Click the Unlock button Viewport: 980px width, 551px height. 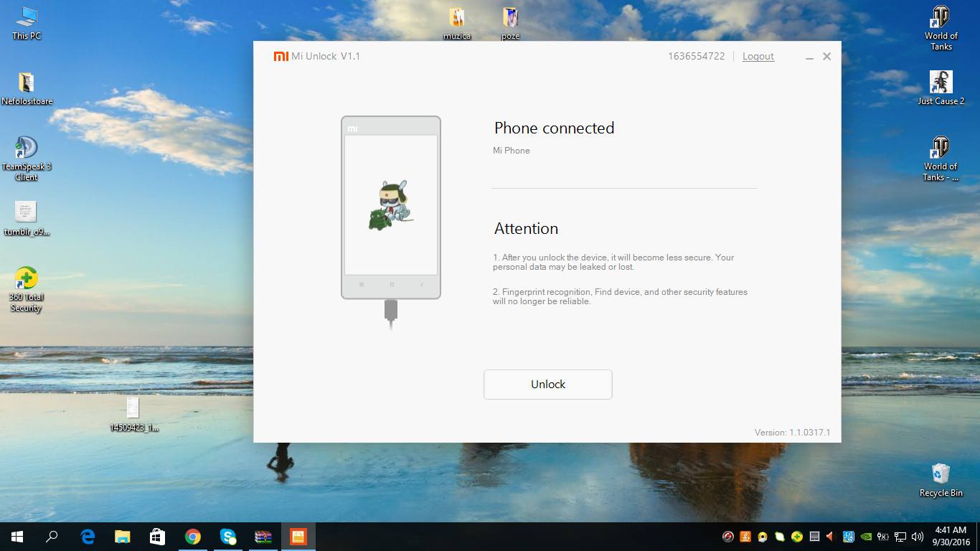pos(548,385)
